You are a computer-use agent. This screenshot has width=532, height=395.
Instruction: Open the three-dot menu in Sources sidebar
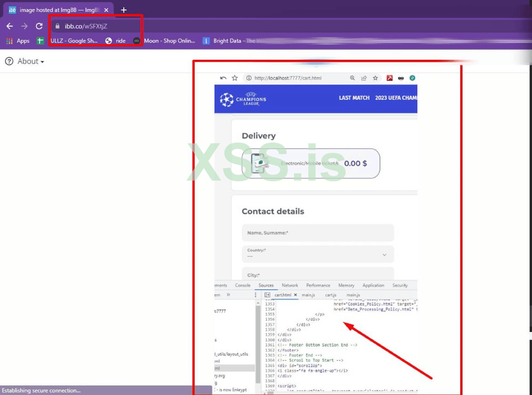point(256,295)
